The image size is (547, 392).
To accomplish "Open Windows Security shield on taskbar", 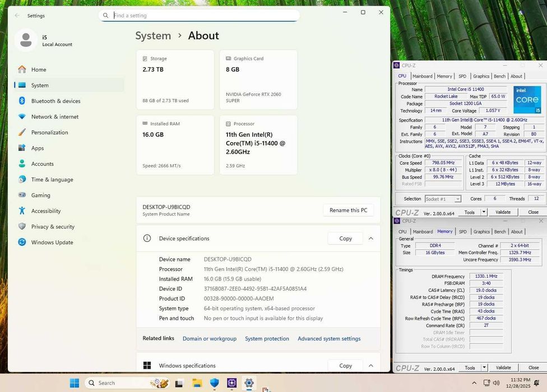I will (x=214, y=383).
